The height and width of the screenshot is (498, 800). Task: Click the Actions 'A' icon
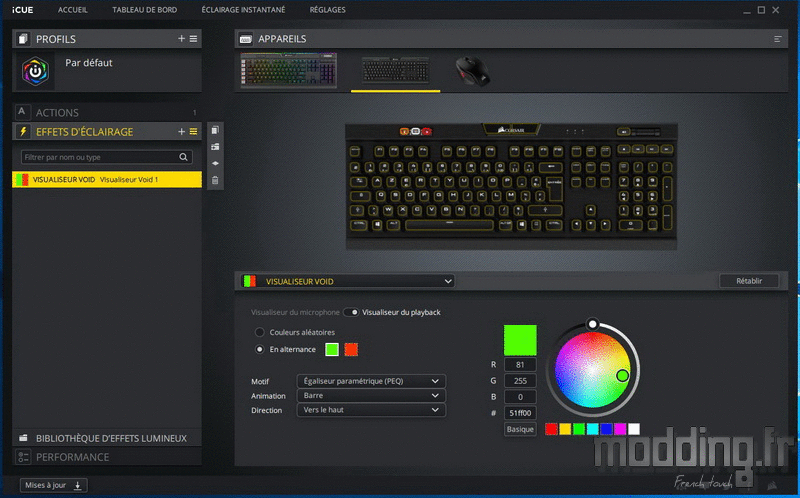(x=22, y=112)
